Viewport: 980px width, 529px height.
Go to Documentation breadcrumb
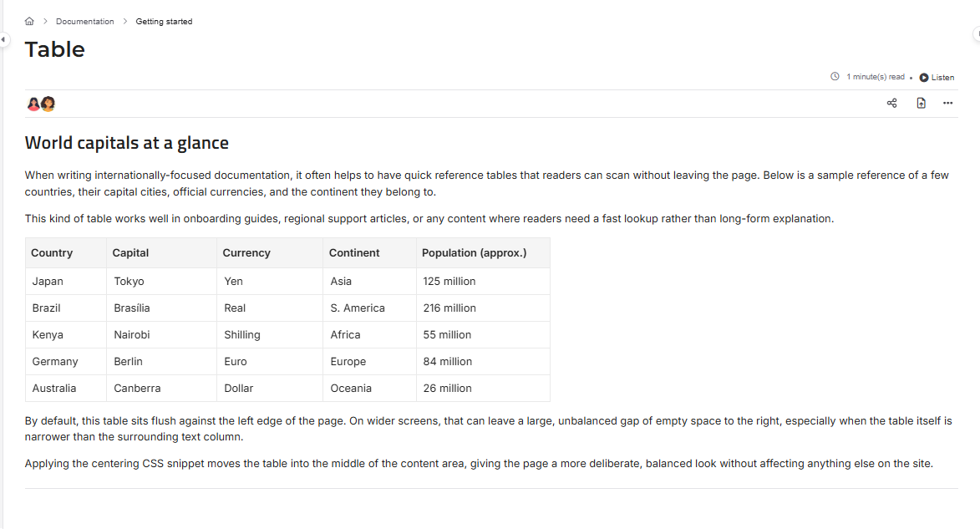click(x=85, y=21)
